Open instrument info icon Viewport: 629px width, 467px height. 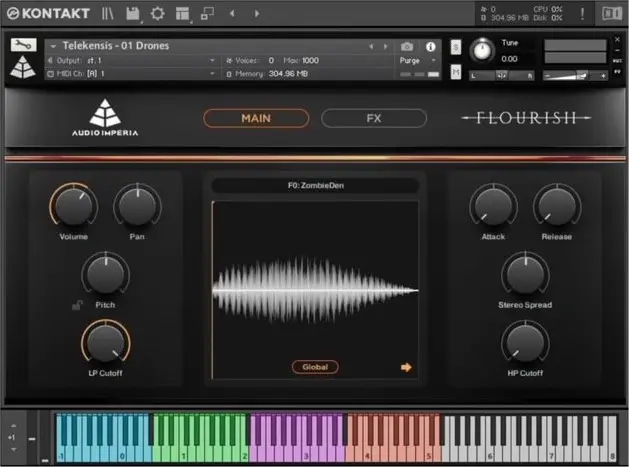pos(430,47)
